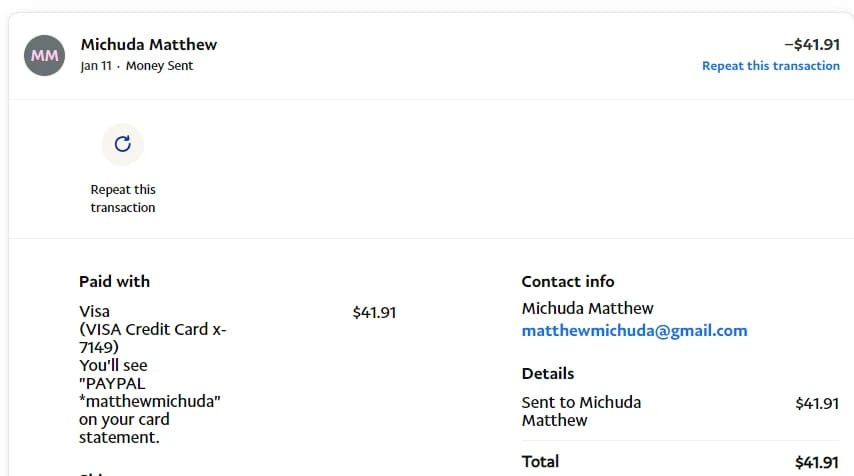The height and width of the screenshot is (476, 854).
Task: Click the Jan 11 Money Sent subtitle
Action: click(137, 66)
